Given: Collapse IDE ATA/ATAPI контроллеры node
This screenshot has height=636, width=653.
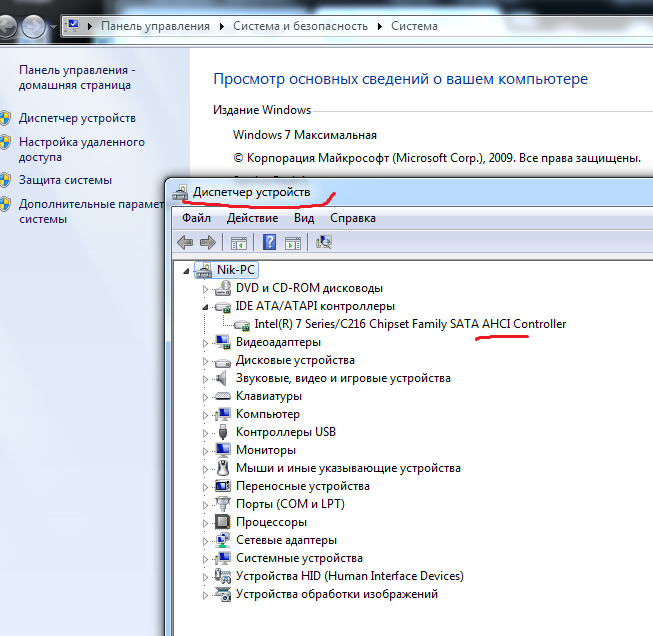Looking at the screenshot, I should (x=205, y=307).
